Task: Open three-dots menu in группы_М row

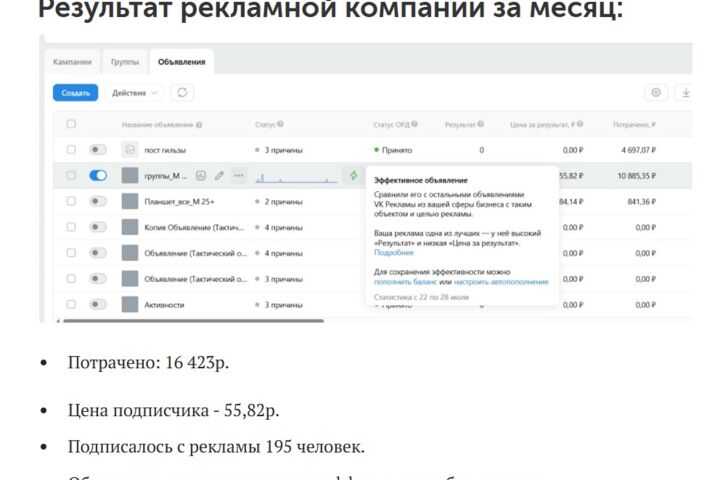Action: pos(238,175)
